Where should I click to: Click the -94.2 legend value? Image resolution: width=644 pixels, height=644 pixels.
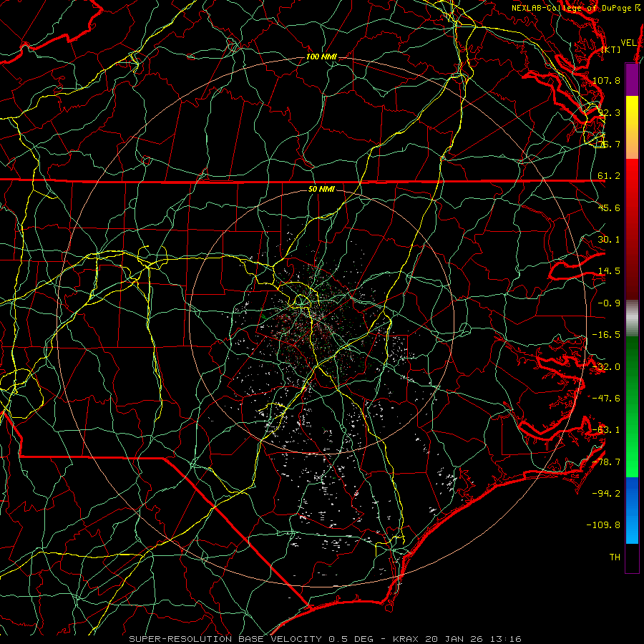[606, 494]
